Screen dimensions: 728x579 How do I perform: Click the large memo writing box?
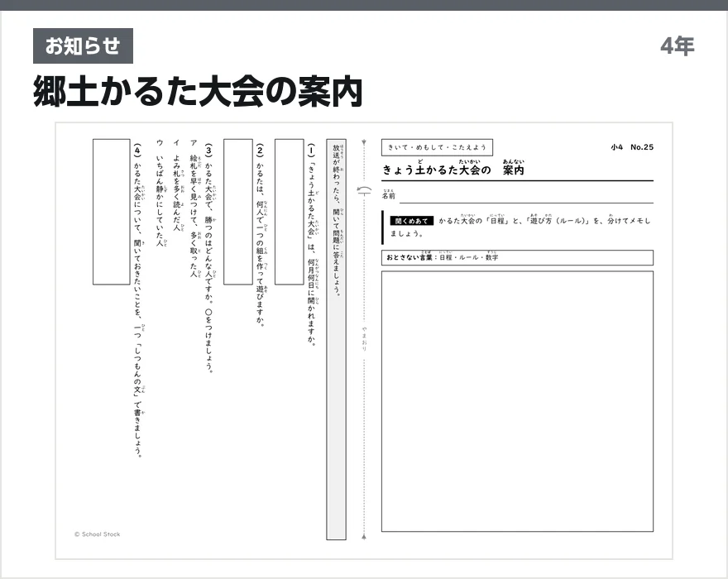coord(517,402)
